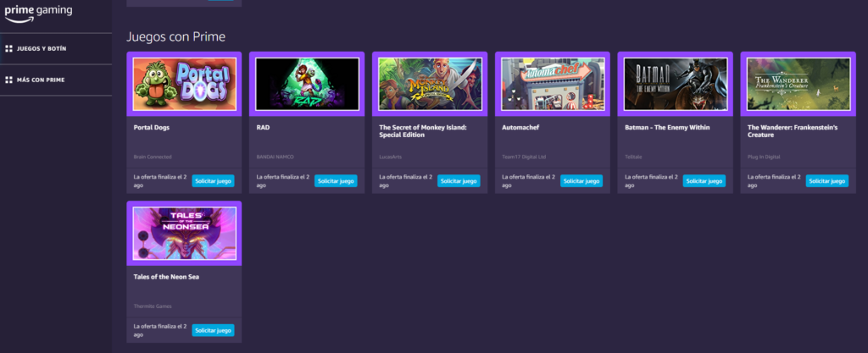Open the Batman The Enemy Within cover image
This screenshot has height=353, width=868.
[x=676, y=84]
